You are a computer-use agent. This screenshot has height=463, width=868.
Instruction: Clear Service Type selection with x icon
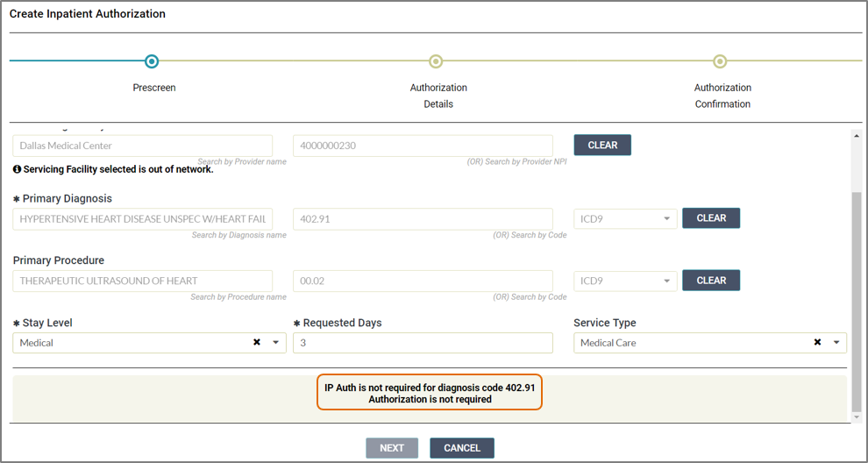[x=817, y=343]
